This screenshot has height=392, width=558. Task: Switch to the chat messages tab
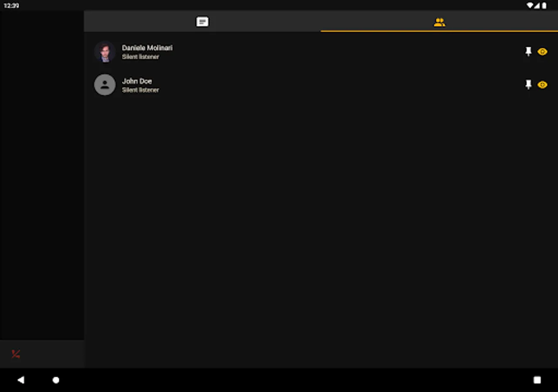(x=202, y=21)
